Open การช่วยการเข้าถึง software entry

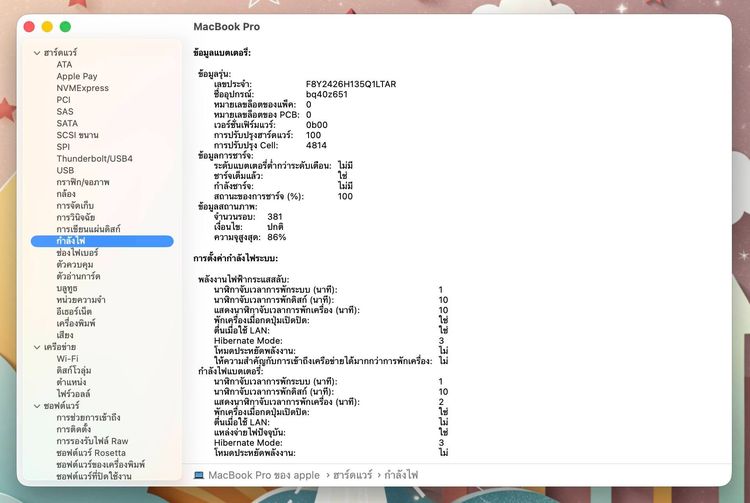point(88,417)
